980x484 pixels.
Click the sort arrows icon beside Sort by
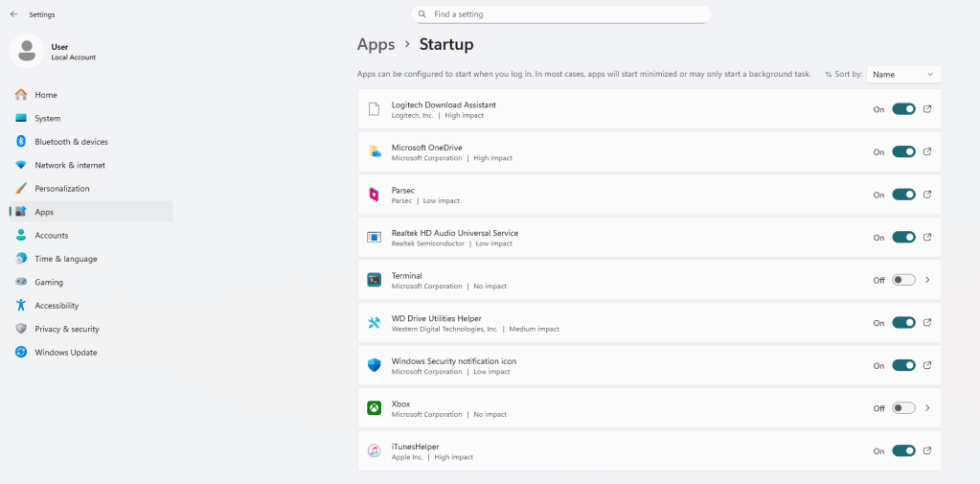click(x=828, y=75)
